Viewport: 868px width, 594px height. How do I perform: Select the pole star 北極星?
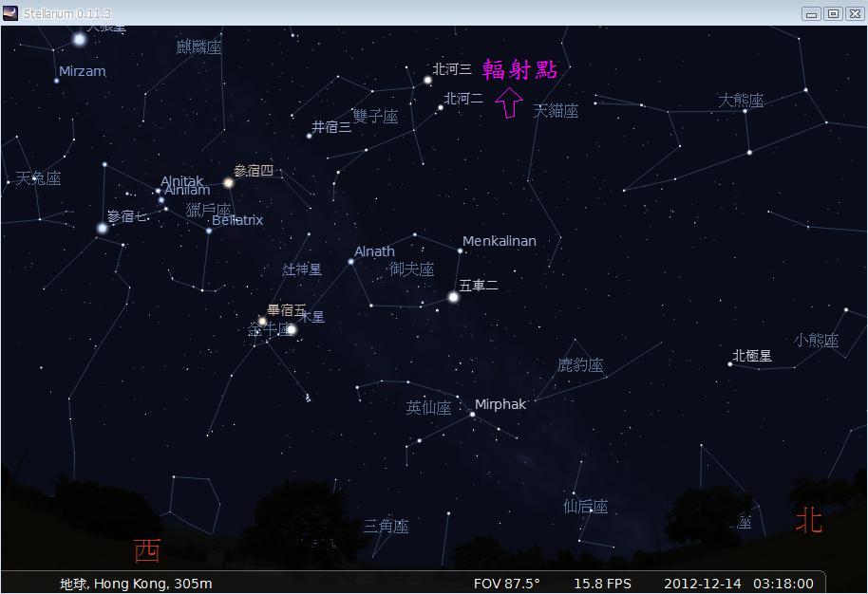click(729, 363)
